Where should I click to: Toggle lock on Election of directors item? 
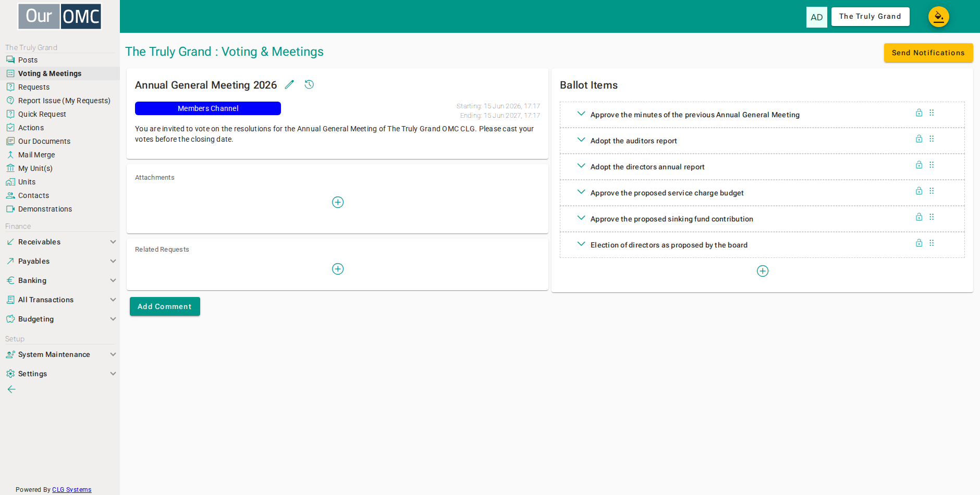pos(919,243)
